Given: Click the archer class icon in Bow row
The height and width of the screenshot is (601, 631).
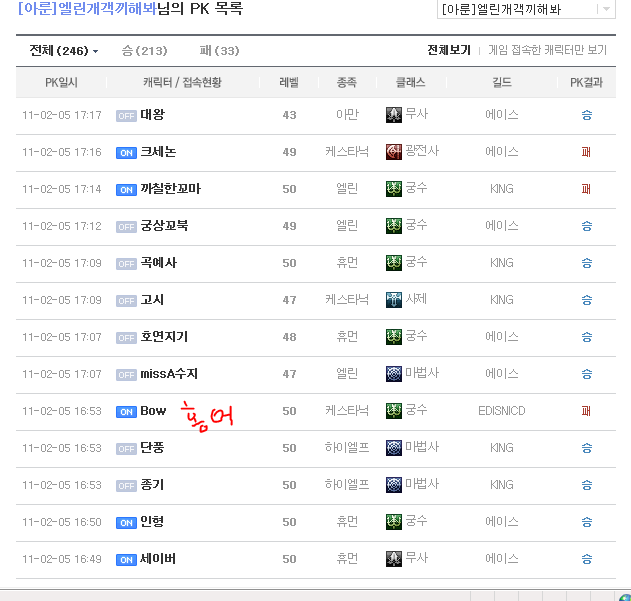Looking at the screenshot, I should click(394, 411).
